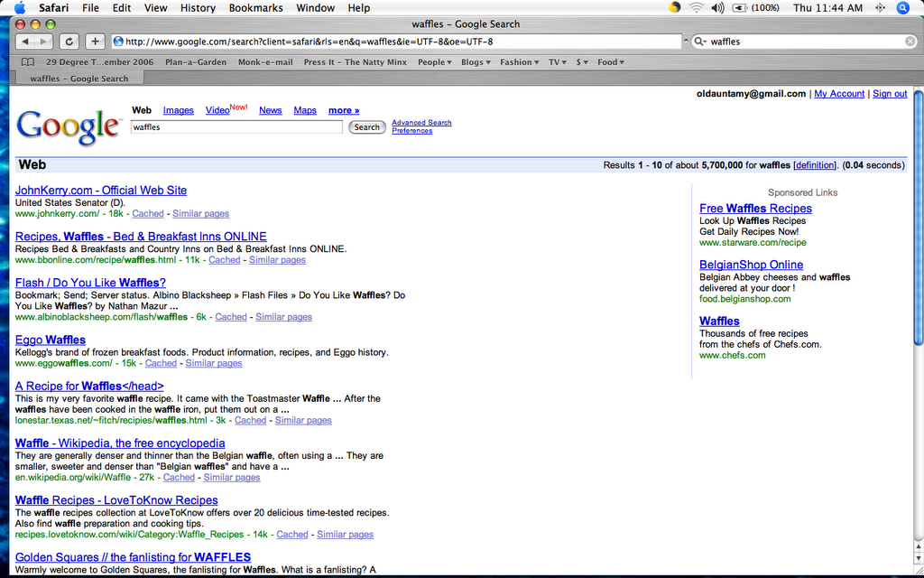Open the battery status menu
Image resolution: width=924 pixels, height=578 pixels.
(755, 7)
